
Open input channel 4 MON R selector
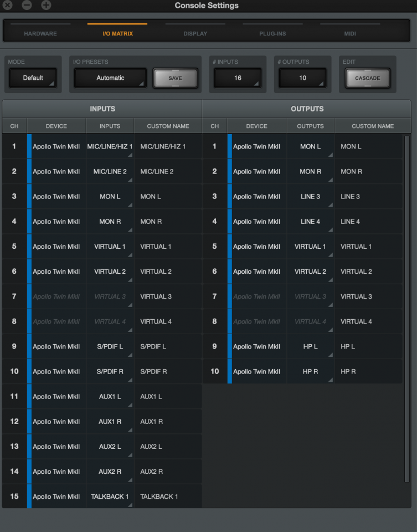coord(110,222)
